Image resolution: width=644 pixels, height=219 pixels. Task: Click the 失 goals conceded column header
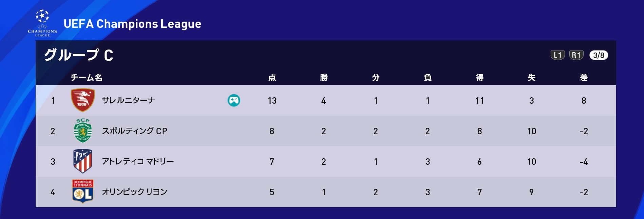[532, 78]
